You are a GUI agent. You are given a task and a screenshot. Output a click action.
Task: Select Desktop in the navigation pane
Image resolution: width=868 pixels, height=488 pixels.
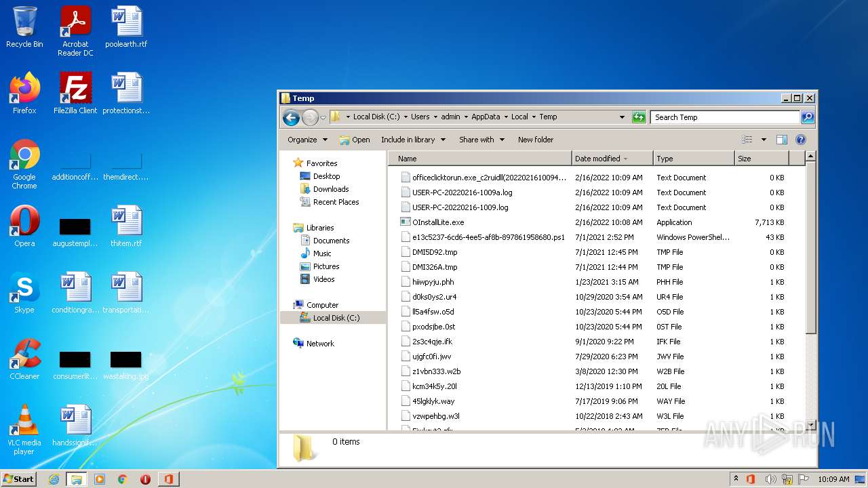coord(320,176)
